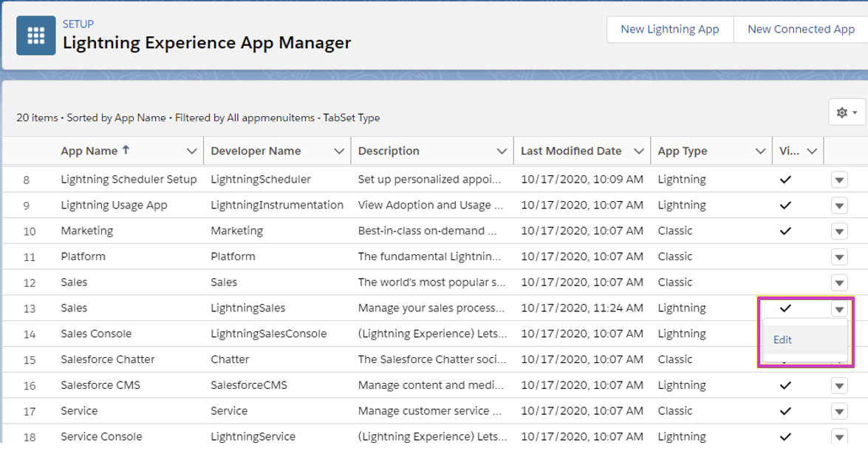The image size is (868, 454).
Task: Open the App Type column chevron menu
Action: click(x=761, y=152)
